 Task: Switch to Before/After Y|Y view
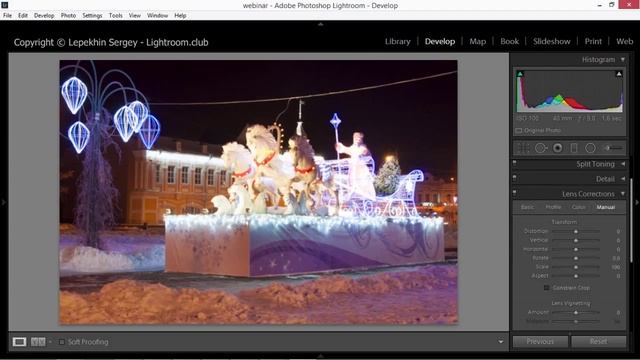(38, 342)
